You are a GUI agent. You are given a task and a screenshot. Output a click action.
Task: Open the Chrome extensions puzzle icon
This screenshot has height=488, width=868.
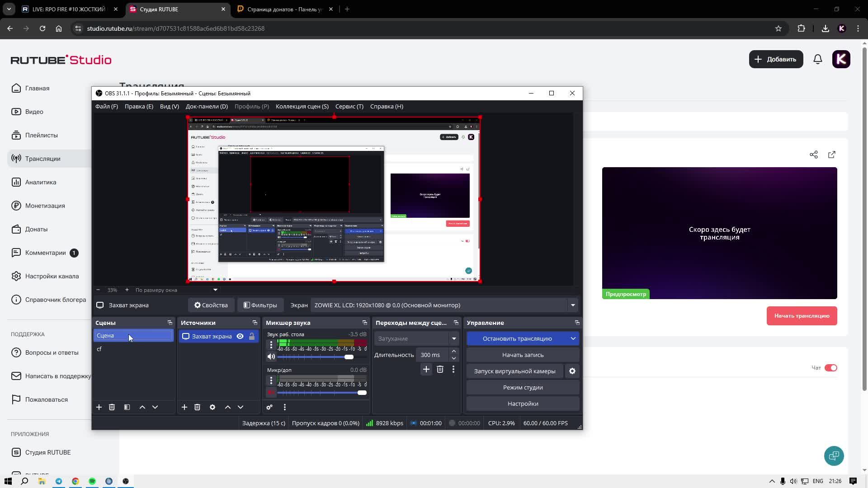click(802, 28)
